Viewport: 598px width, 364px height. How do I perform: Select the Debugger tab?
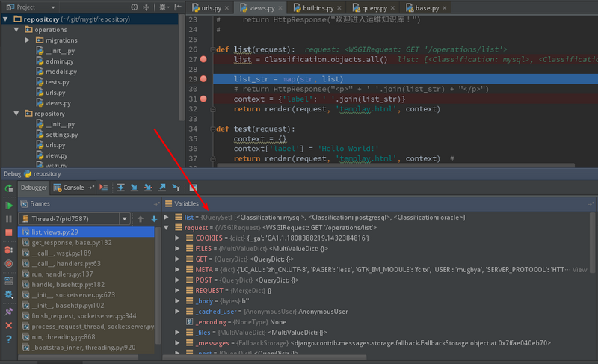point(34,188)
